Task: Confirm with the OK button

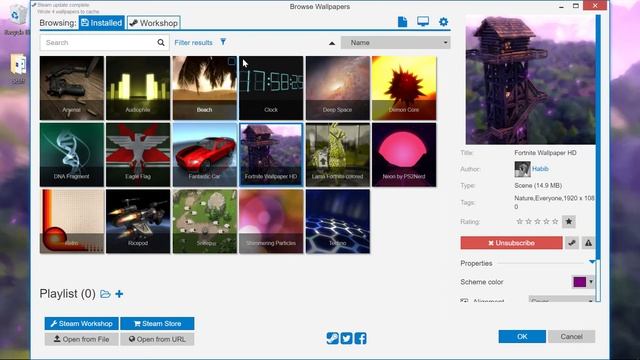Action: (x=522, y=336)
